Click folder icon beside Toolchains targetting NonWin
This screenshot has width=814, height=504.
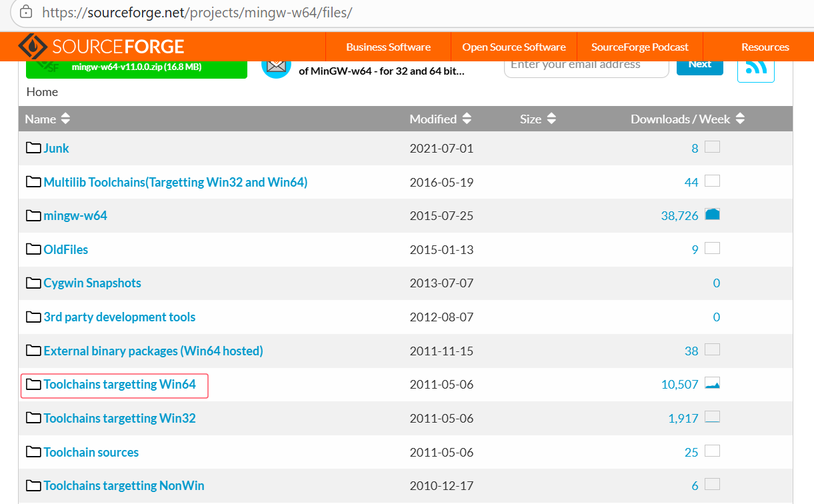33,485
